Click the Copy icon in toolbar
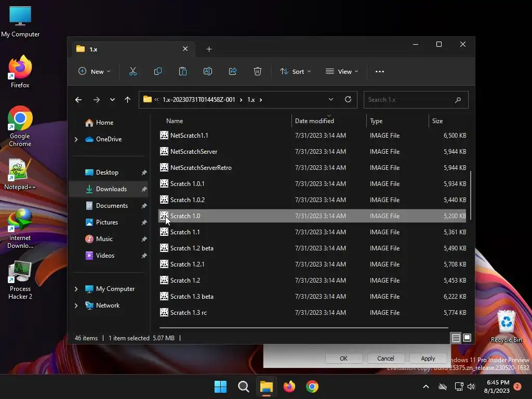This screenshot has width=532, height=399. 158,72
